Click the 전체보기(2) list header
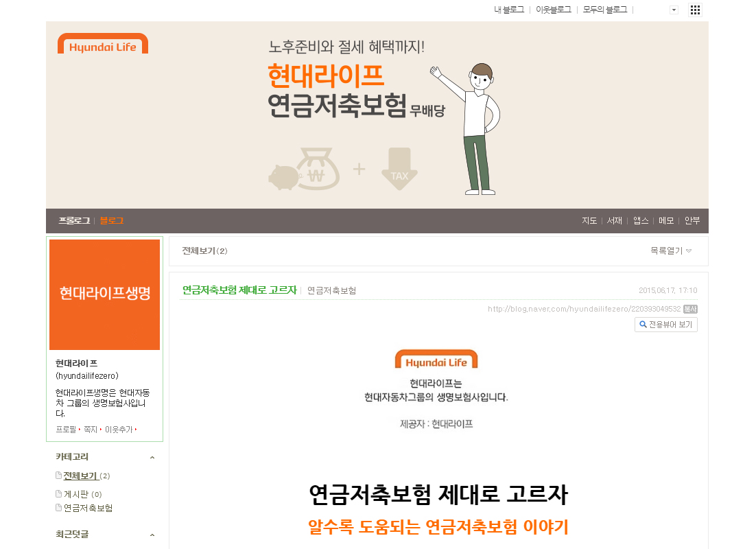Viewport: 756px width, 549px height. pos(204,251)
